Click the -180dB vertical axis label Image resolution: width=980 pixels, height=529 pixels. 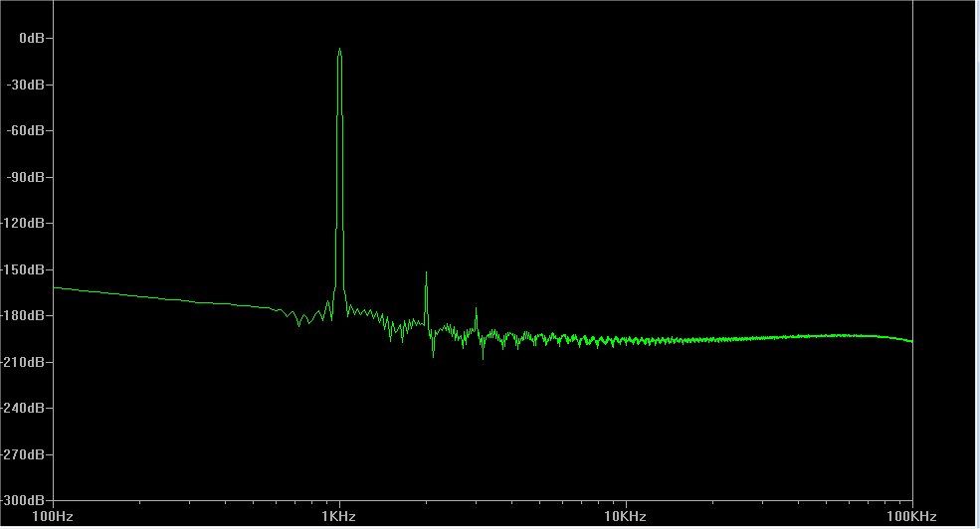coord(23,315)
